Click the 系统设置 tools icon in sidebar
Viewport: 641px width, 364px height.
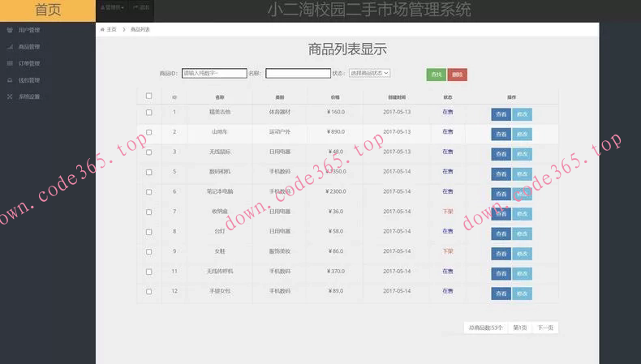coord(10,96)
